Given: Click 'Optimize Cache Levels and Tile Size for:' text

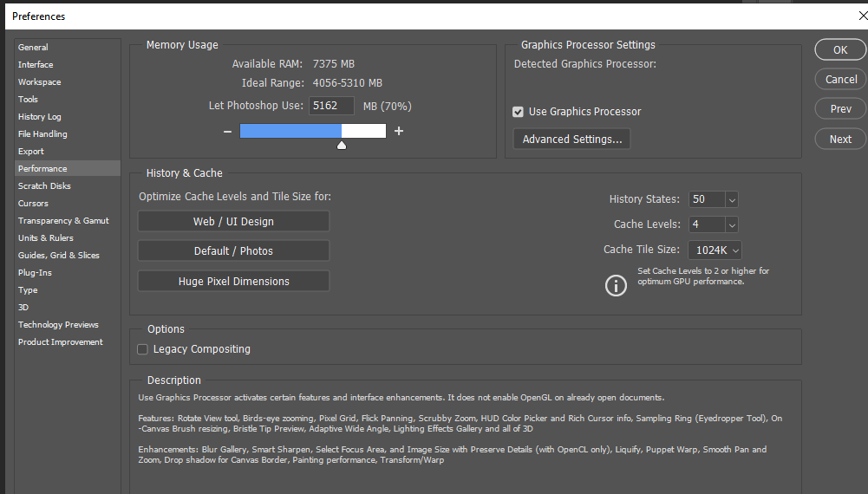Looking at the screenshot, I should [x=235, y=197].
